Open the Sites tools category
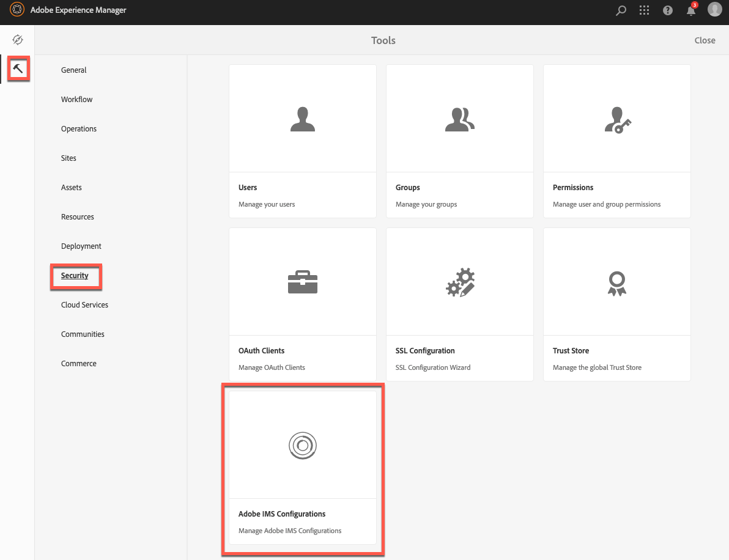Screen dimensions: 729x560 (x=68, y=158)
